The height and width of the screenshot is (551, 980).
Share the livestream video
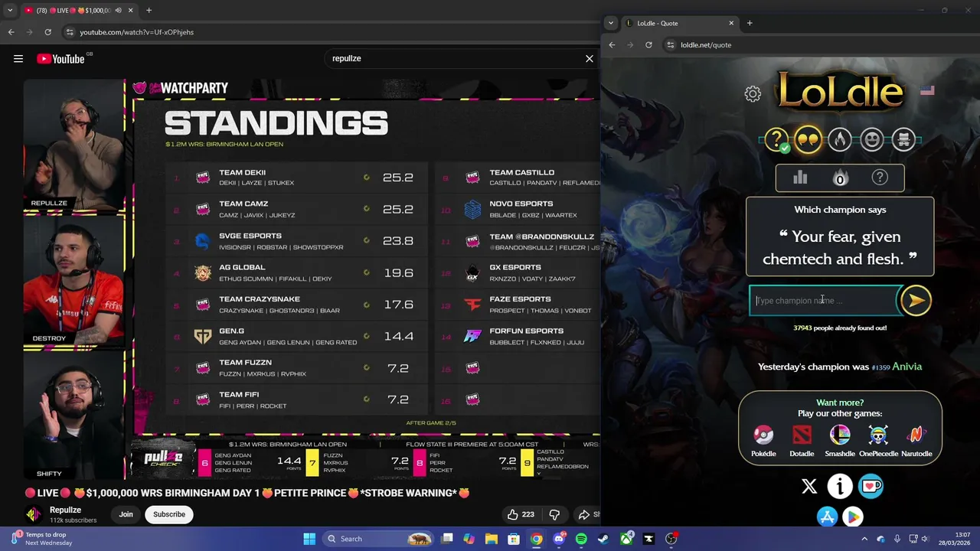(x=587, y=514)
